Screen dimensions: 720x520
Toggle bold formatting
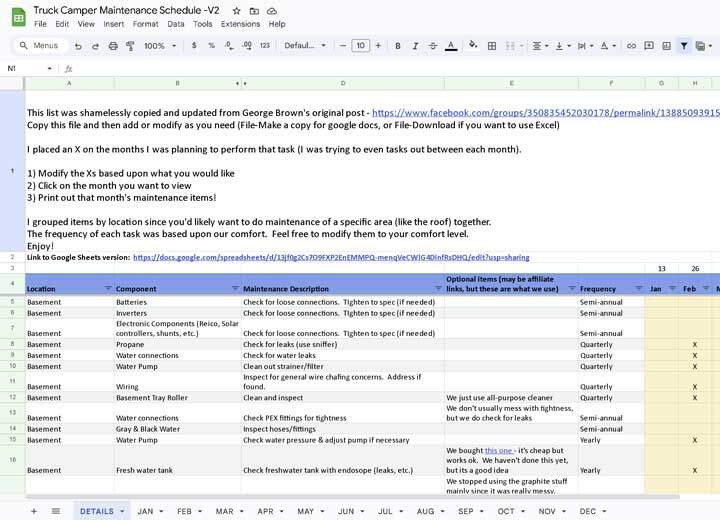398,46
